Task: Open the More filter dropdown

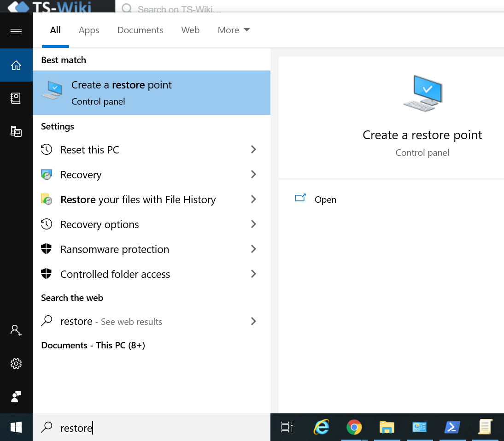Action: pos(234,30)
